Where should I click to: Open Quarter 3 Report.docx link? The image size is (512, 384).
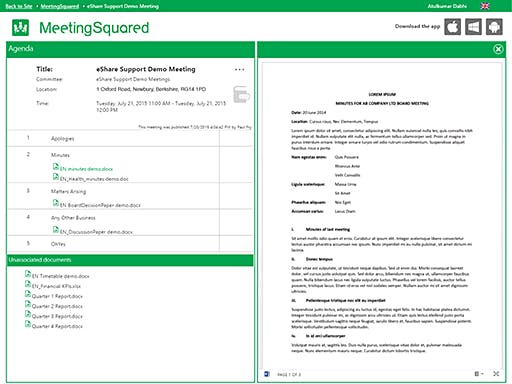pyautogui.click(x=57, y=316)
